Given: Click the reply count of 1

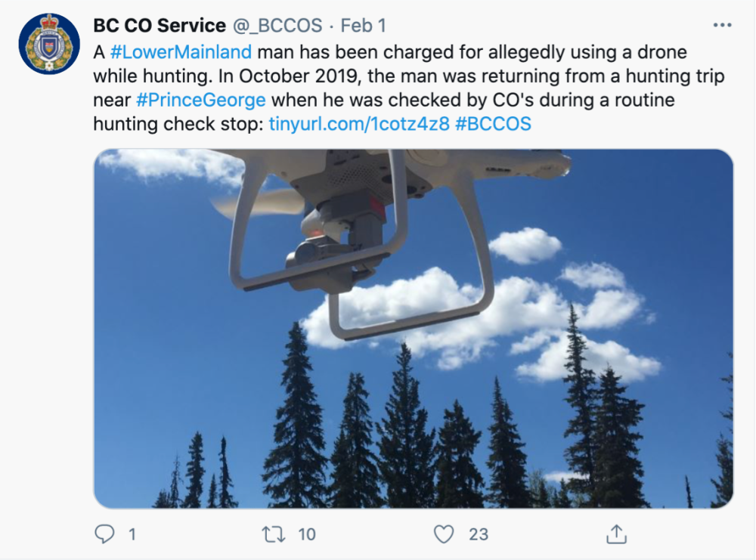Looking at the screenshot, I should (x=132, y=534).
